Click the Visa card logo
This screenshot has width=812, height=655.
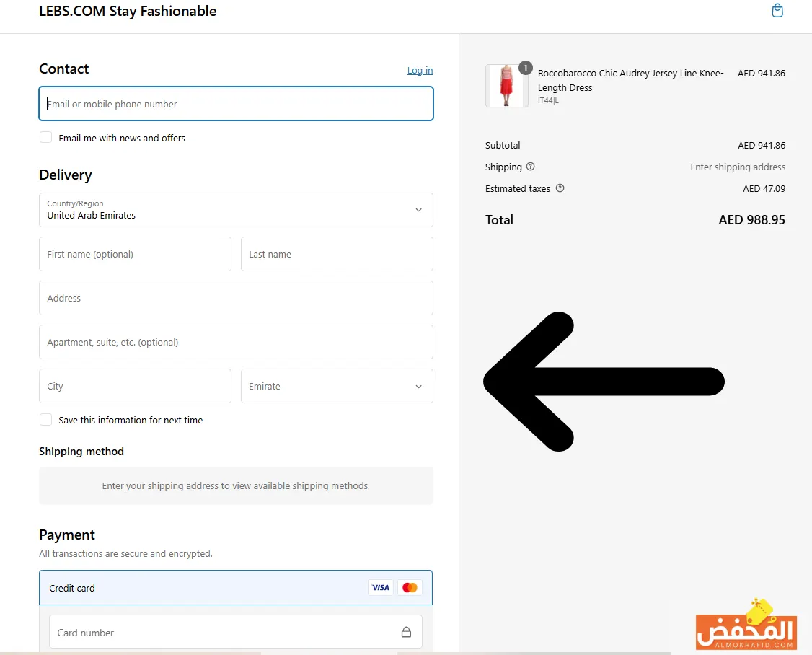pos(380,588)
